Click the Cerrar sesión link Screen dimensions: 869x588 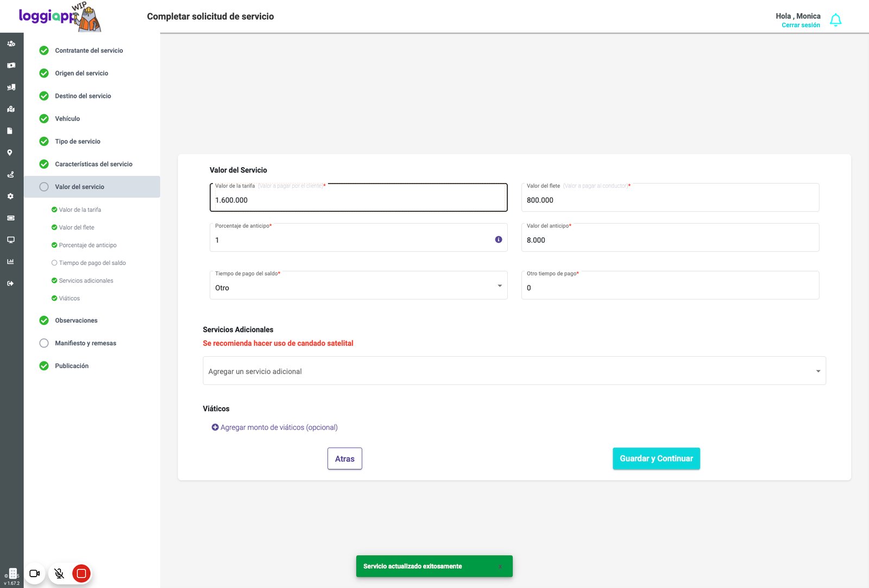801,26
